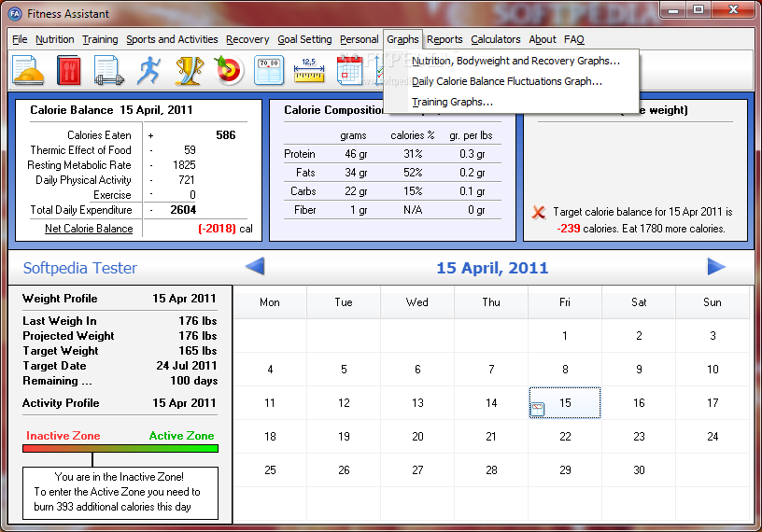Click the Remaining 100 days value
This screenshot has width=762, height=532.
point(193,381)
